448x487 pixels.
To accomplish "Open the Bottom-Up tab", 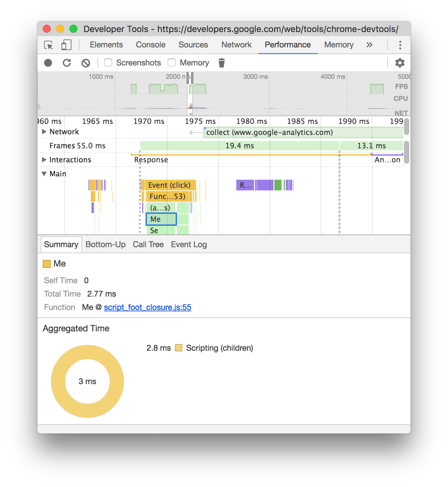I will 105,244.
